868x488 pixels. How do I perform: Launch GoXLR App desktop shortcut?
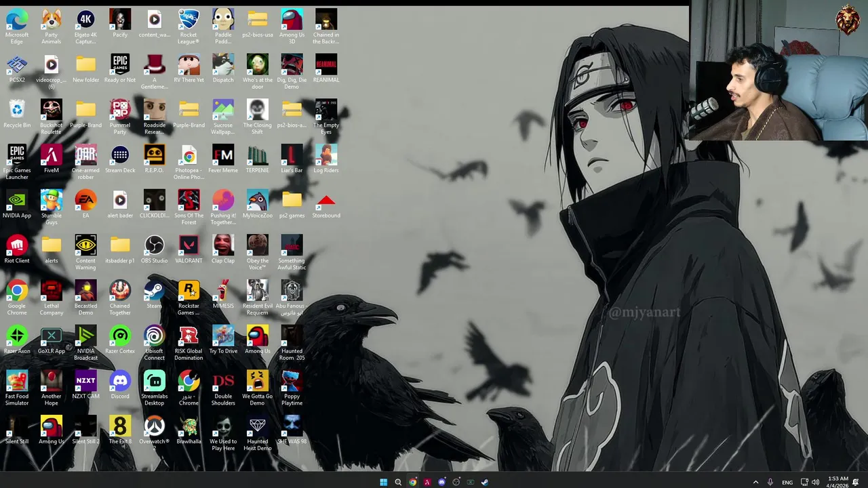(x=51, y=340)
